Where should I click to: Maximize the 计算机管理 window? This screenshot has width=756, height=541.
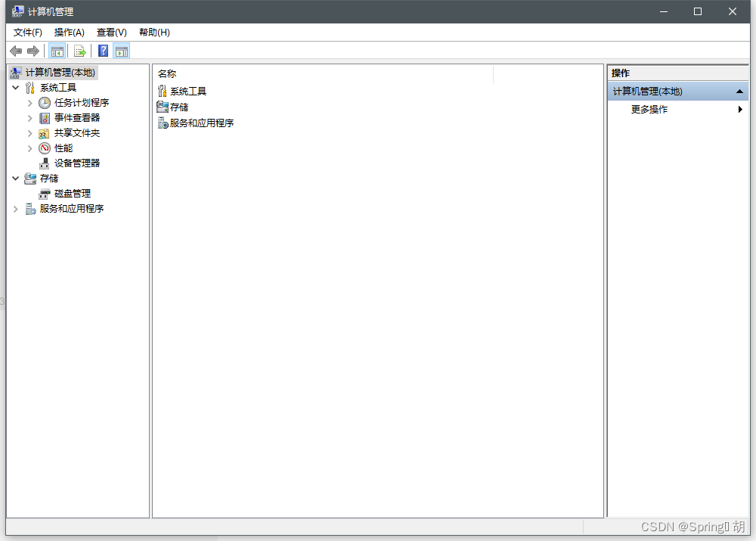tap(698, 11)
